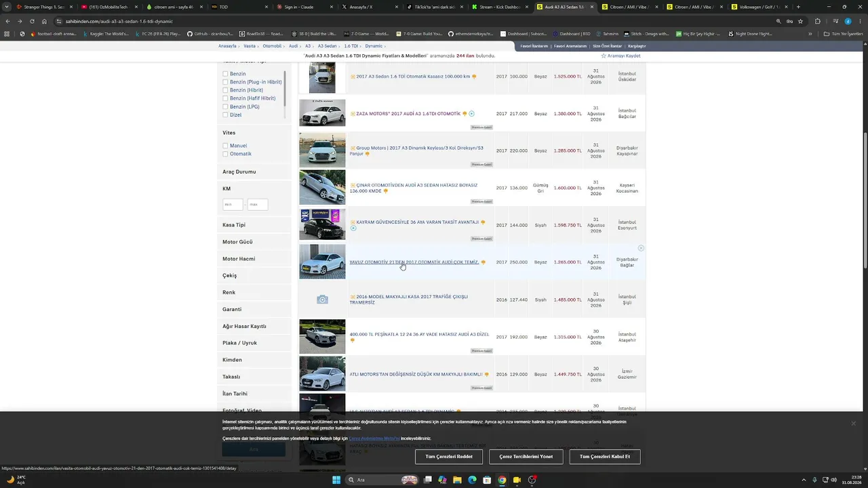Check the Otomatik transmission checkbox
Screen dimensions: 868x488
pyautogui.click(x=225, y=154)
